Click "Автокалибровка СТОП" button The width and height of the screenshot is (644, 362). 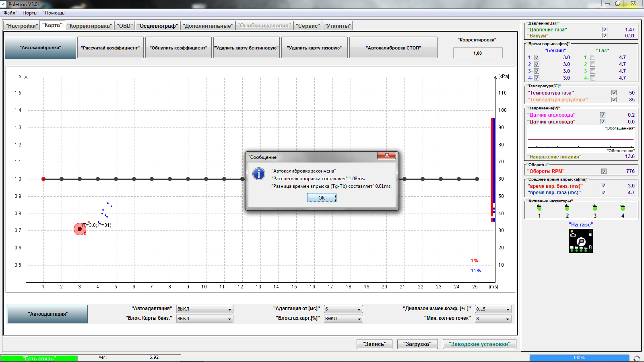click(393, 47)
